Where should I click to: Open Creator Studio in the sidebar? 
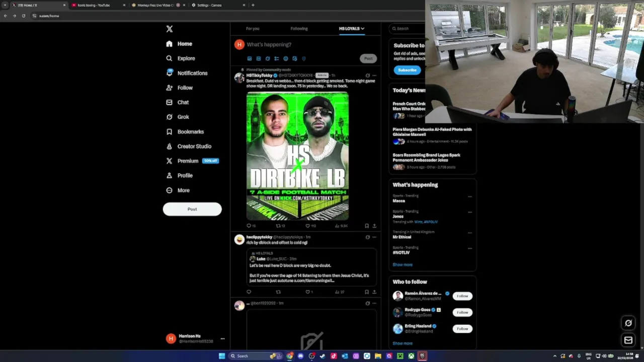click(x=189, y=146)
